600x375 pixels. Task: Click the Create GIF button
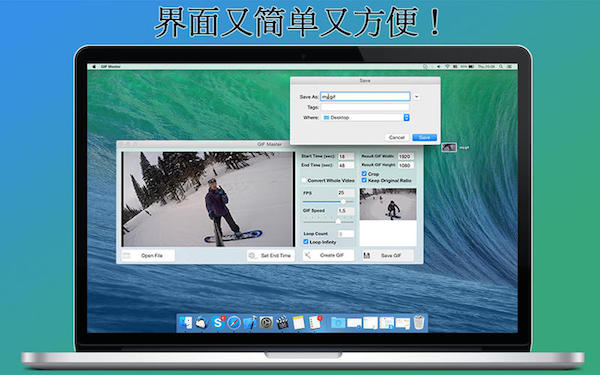click(x=329, y=255)
